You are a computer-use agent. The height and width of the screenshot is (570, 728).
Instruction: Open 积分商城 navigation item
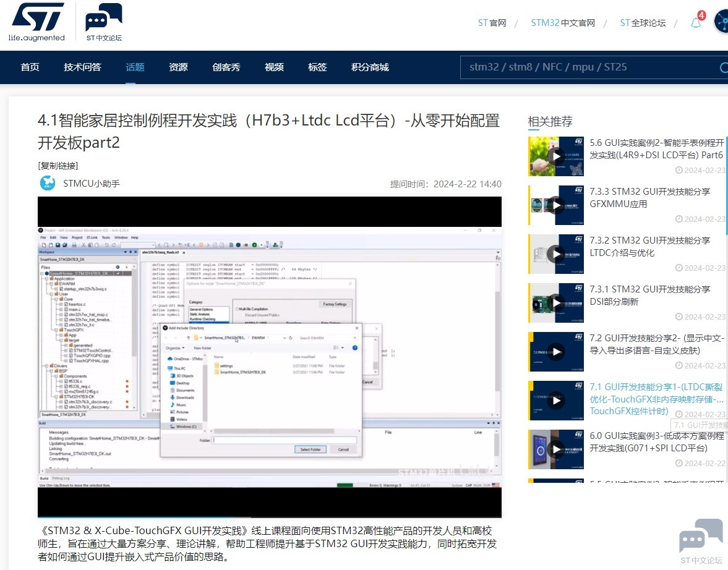370,67
